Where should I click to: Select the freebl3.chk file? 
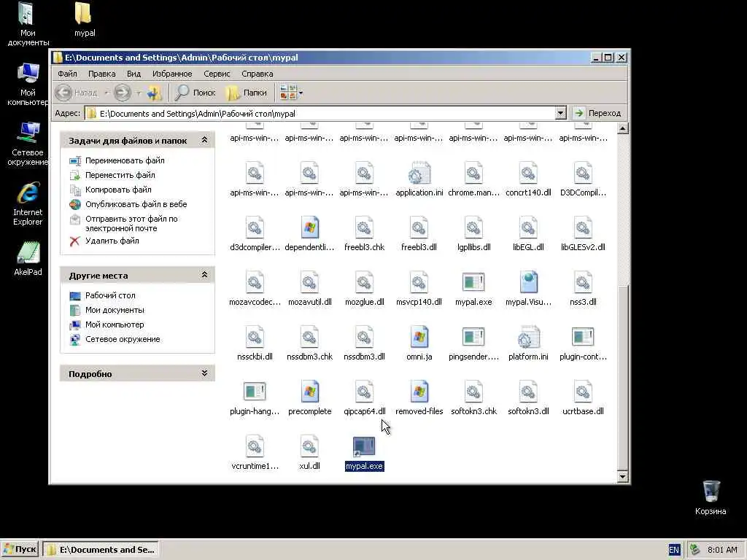point(364,236)
